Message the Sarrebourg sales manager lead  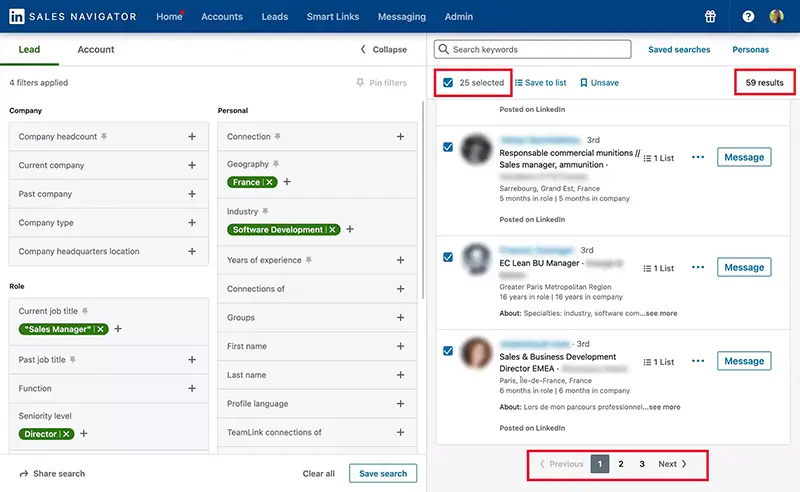[x=744, y=157]
